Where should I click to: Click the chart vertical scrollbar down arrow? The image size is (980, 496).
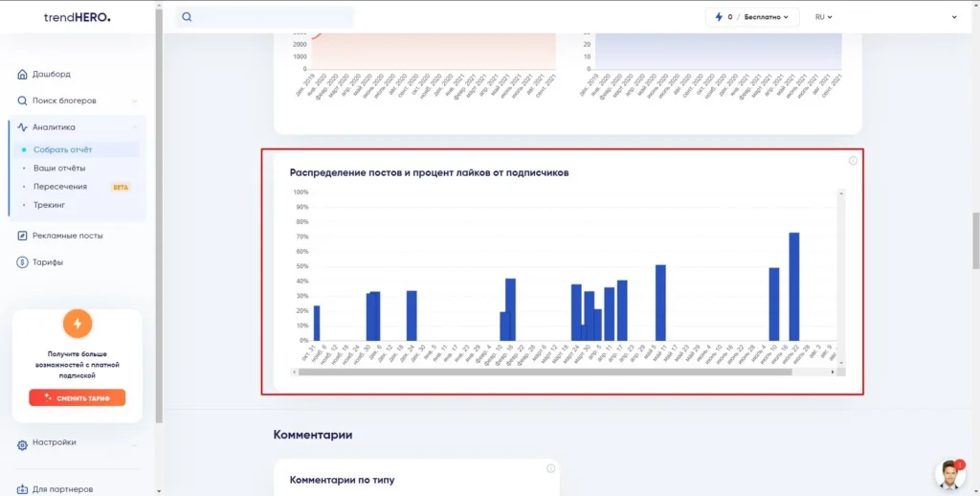tap(841, 363)
